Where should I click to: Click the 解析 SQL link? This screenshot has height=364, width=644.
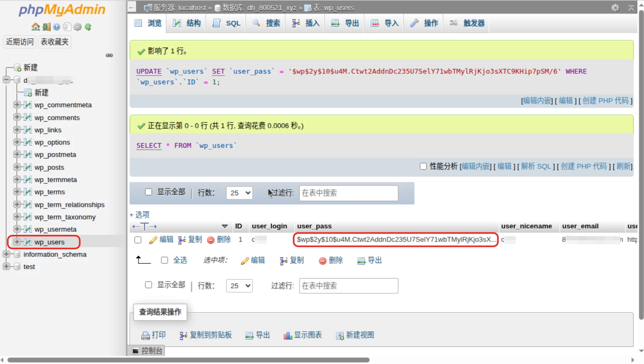pyautogui.click(x=536, y=167)
